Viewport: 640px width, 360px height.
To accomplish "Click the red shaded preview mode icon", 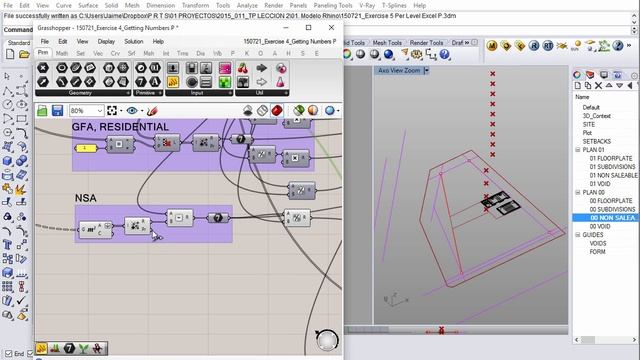I will pos(277,111).
